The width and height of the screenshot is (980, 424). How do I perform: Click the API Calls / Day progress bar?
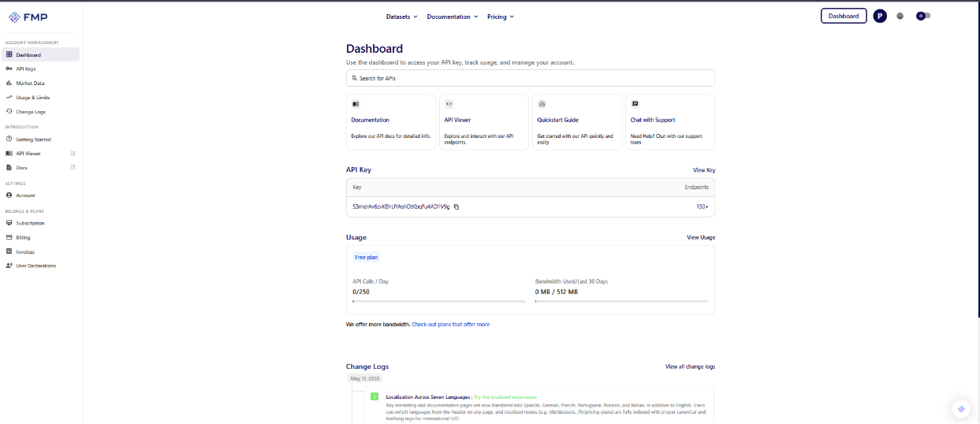click(x=439, y=301)
